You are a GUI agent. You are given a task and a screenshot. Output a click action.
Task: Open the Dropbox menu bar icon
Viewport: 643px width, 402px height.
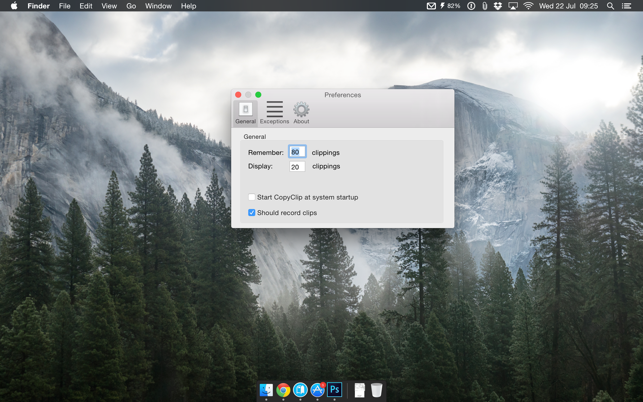click(498, 6)
